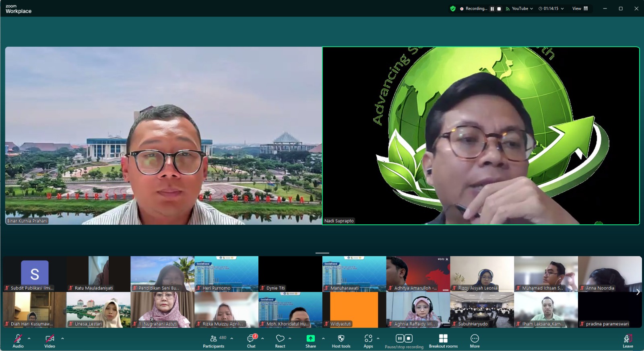Open the Participants panel

tap(214, 341)
